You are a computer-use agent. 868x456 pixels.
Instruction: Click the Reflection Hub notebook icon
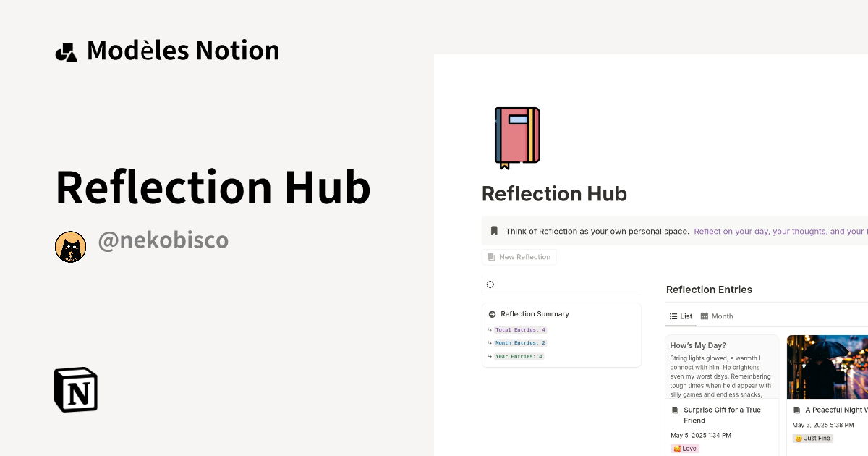[x=516, y=138]
